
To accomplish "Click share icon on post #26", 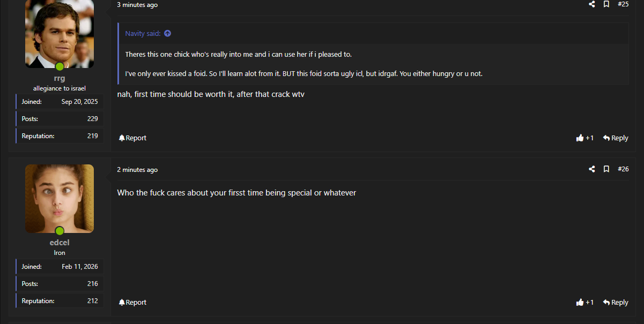I will point(592,169).
